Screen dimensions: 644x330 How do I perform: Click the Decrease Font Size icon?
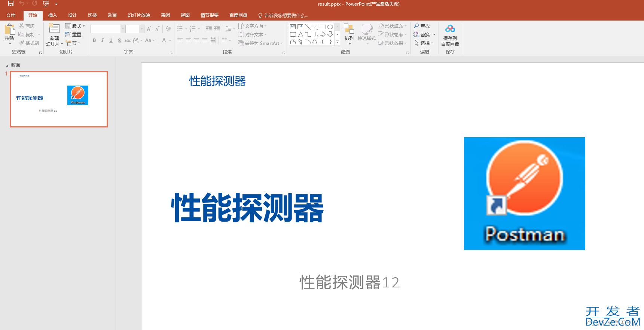click(157, 29)
